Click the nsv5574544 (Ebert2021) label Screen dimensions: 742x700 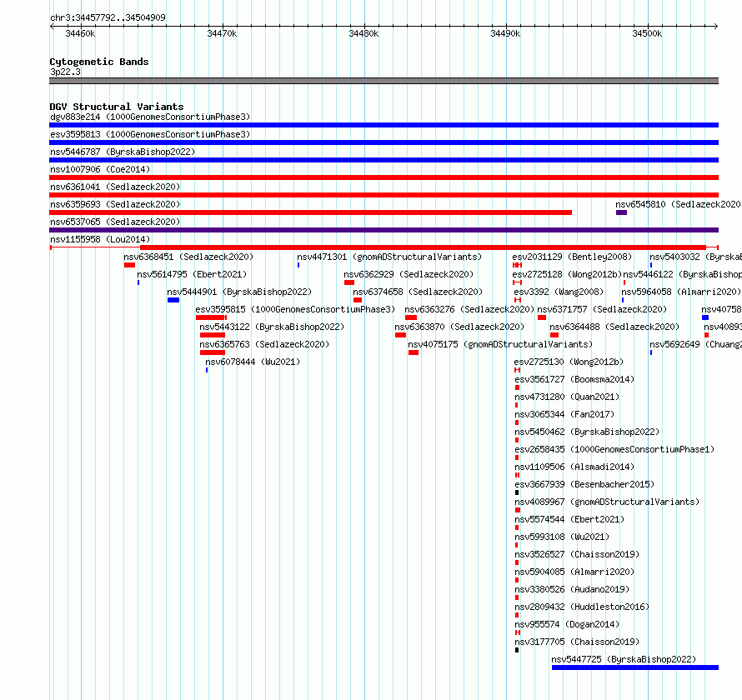pos(569,519)
